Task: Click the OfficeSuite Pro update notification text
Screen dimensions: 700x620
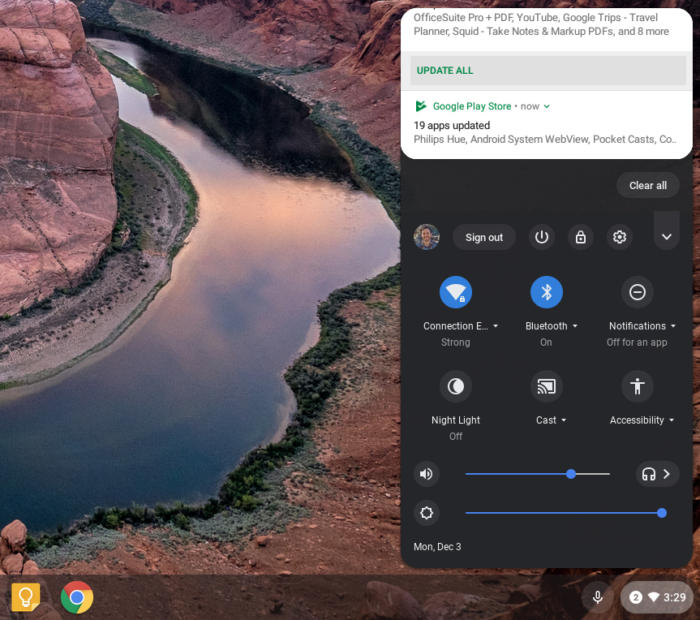Action: (541, 25)
